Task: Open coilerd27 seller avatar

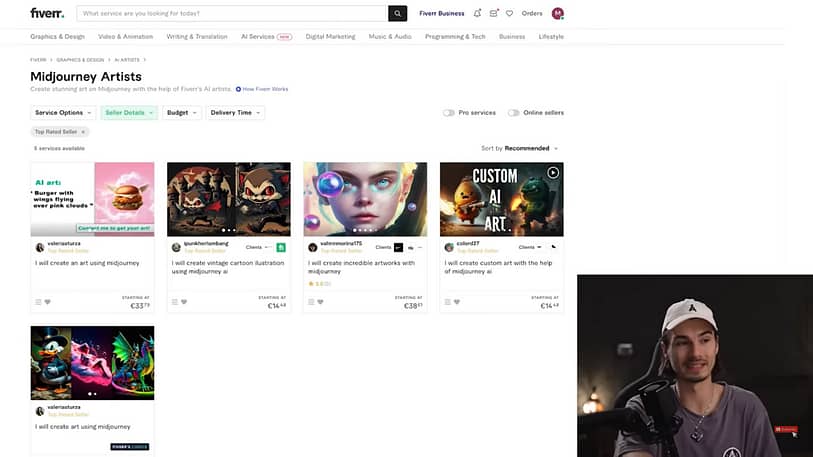Action: tap(449, 247)
